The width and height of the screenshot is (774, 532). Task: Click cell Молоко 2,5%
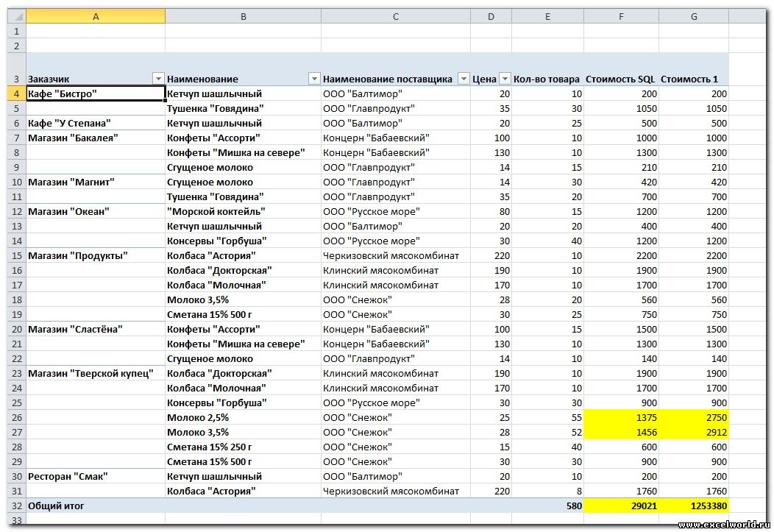click(x=243, y=417)
